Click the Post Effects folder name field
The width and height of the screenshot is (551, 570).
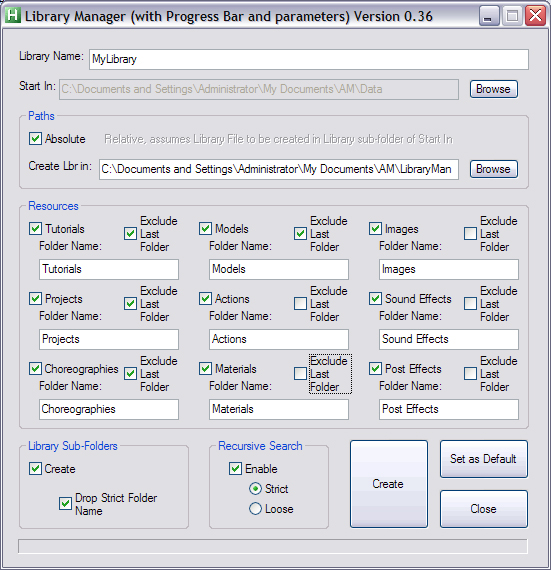click(449, 409)
